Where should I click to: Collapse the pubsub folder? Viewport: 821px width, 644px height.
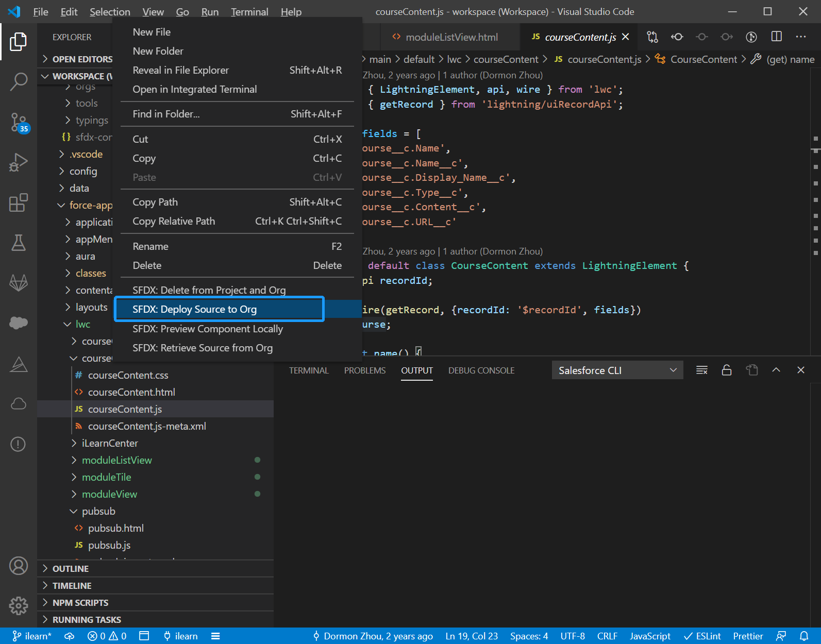[156, 511]
